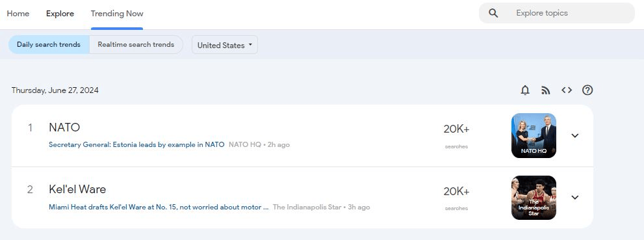The width and height of the screenshot is (644, 240).
Task: Click the Kel'el Ware trend title
Action: [77, 189]
